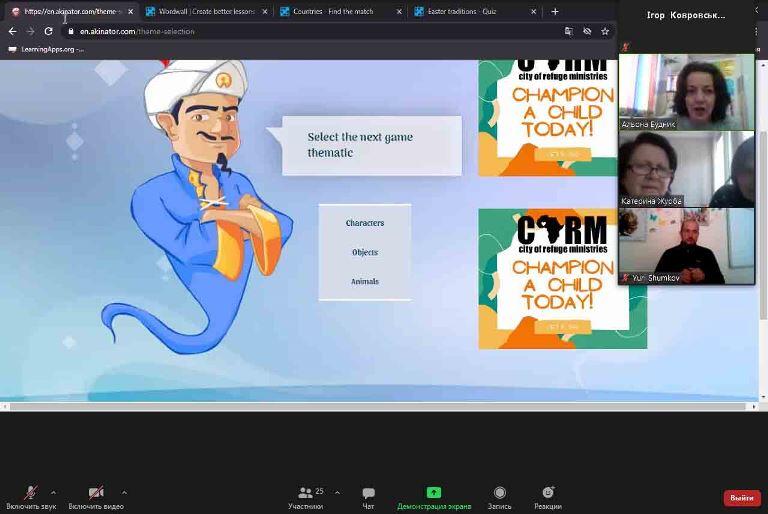768x514 pixels.
Task: Choose the Objects game theme
Action: (x=365, y=252)
